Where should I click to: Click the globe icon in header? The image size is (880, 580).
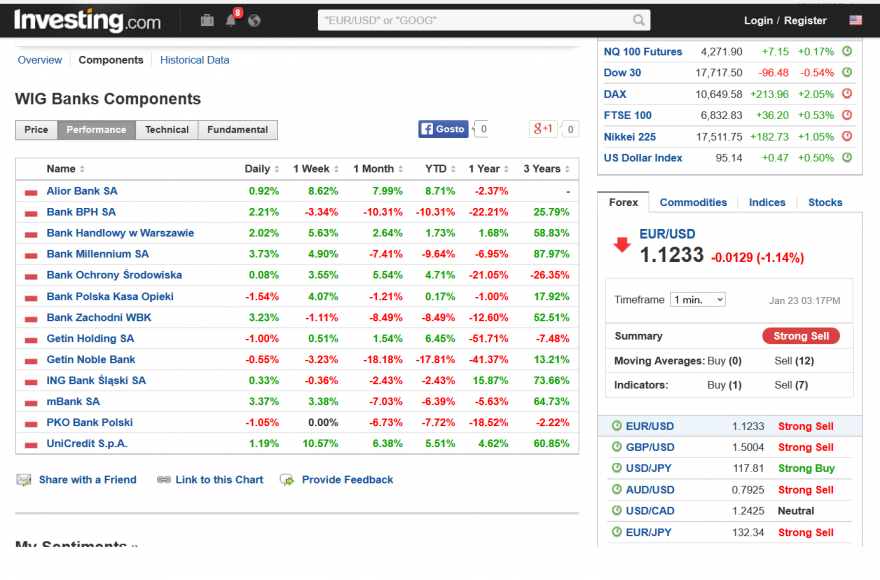point(254,20)
